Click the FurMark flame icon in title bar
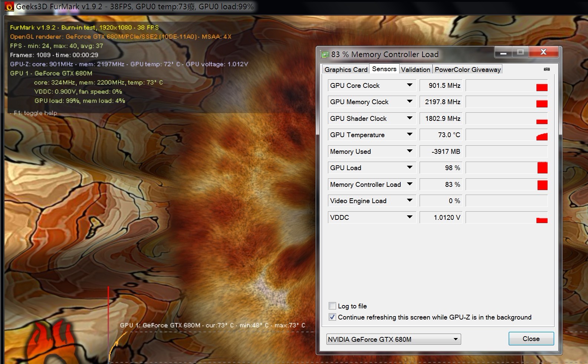Screen dimensions: 588x364 [9, 7]
